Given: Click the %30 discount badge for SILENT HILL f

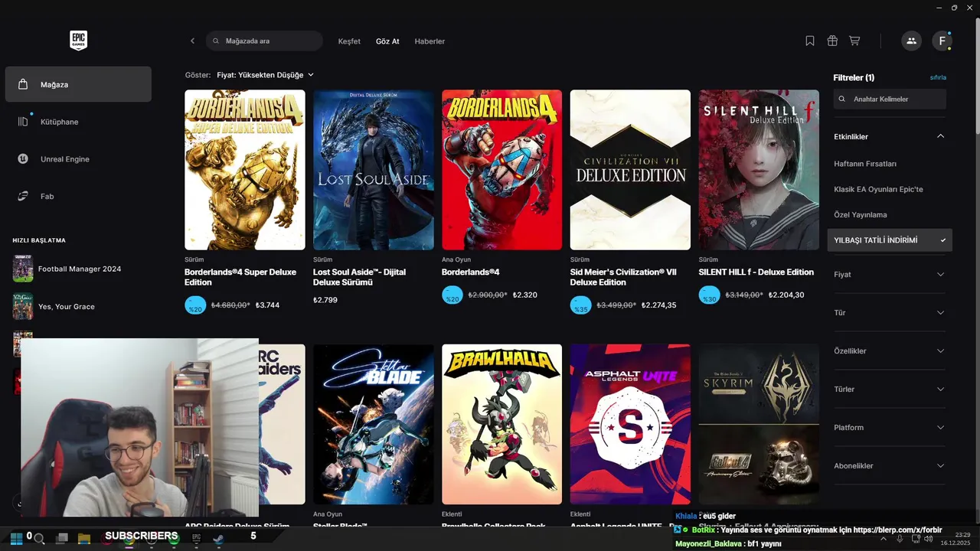Looking at the screenshot, I should [710, 295].
